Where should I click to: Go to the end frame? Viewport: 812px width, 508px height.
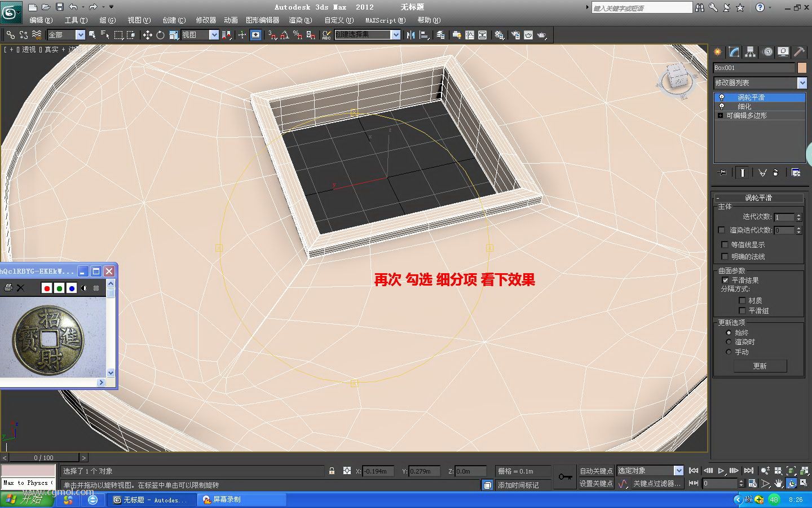pos(748,471)
